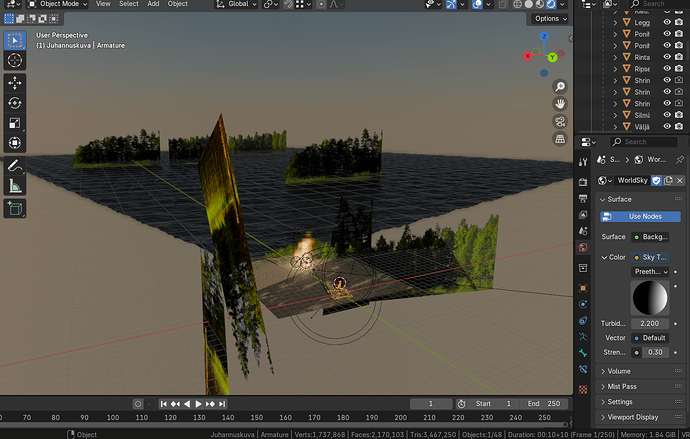Open the viewport Options dropdown

(x=551, y=18)
